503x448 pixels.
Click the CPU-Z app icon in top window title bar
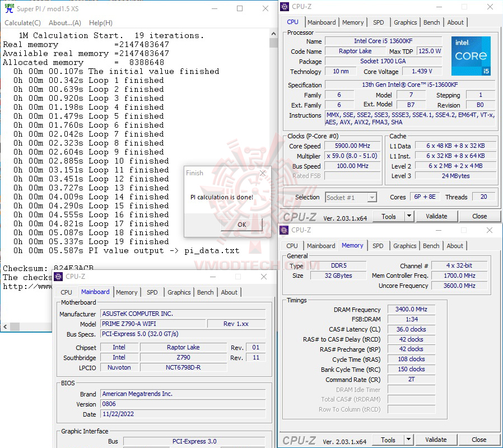(x=284, y=7)
